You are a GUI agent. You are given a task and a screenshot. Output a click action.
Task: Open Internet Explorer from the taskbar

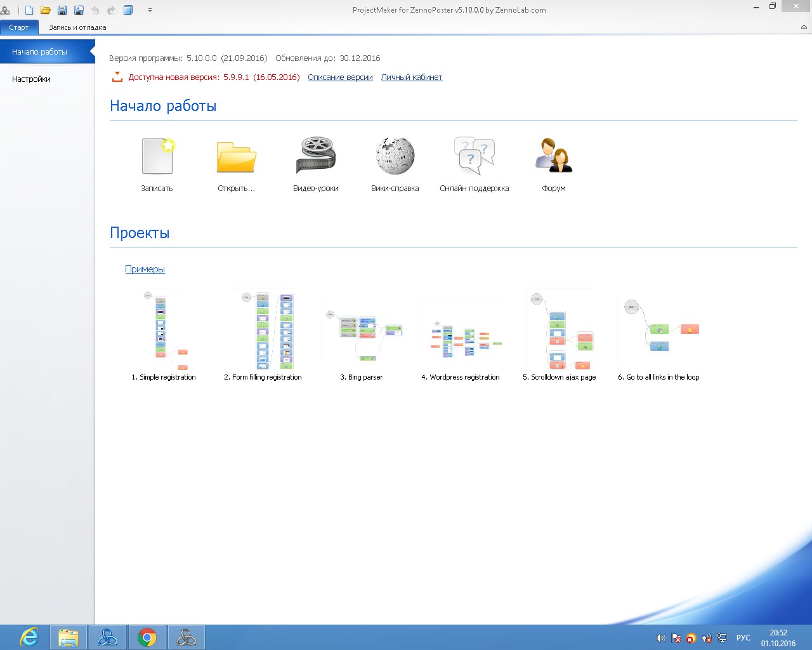coord(29,637)
